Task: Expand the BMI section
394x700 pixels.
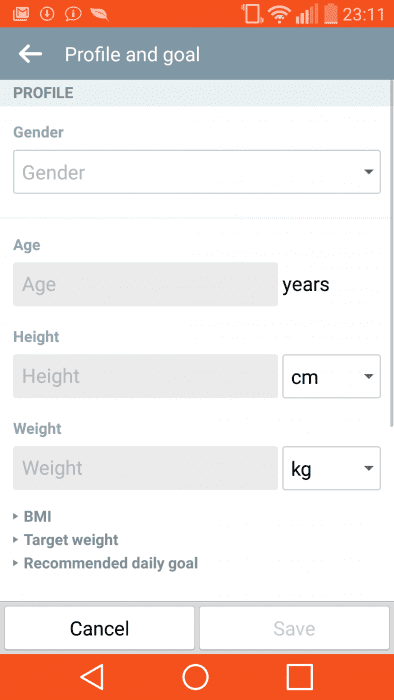Action: tap(32, 517)
